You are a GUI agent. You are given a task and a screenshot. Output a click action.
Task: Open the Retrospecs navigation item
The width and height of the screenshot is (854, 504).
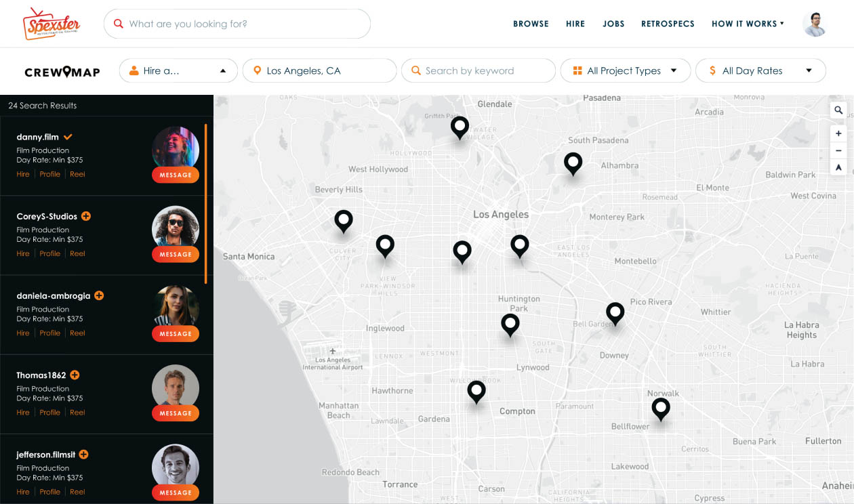click(668, 24)
